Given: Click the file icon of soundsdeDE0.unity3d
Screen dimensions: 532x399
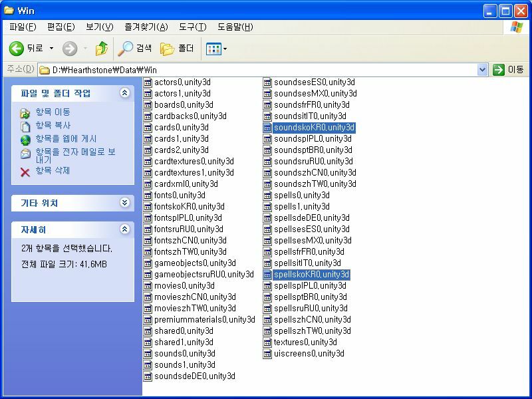Looking at the screenshot, I should click(x=148, y=376).
